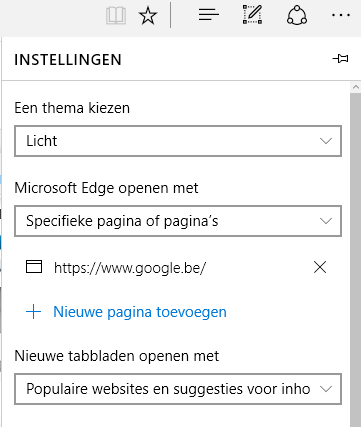The height and width of the screenshot is (427, 361).
Task: Open Specifieke pagina of pagina's dropdown
Action: tap(178, 221)
